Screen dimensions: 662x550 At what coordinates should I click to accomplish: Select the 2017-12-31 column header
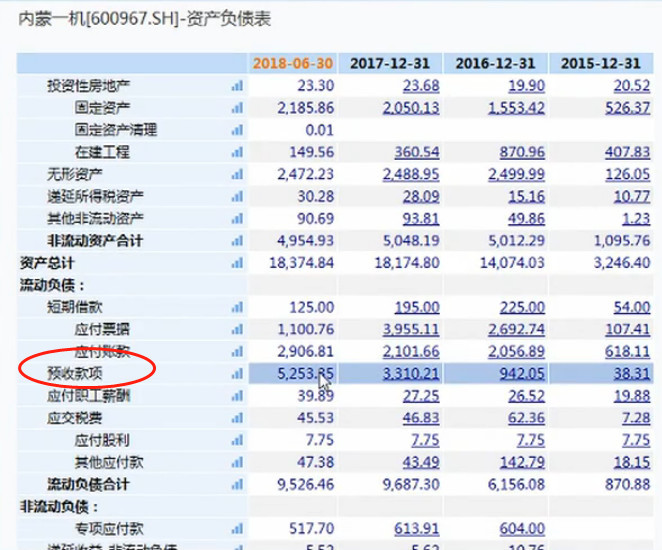(389, 63)
